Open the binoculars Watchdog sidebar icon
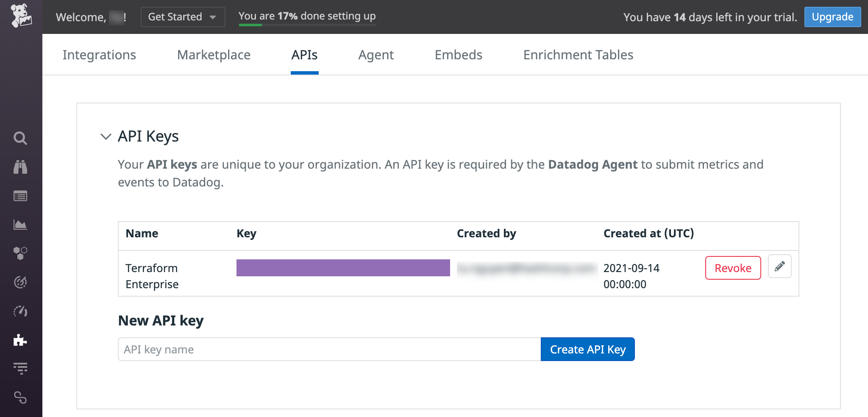The image size is (868, 417). [20, 167]
